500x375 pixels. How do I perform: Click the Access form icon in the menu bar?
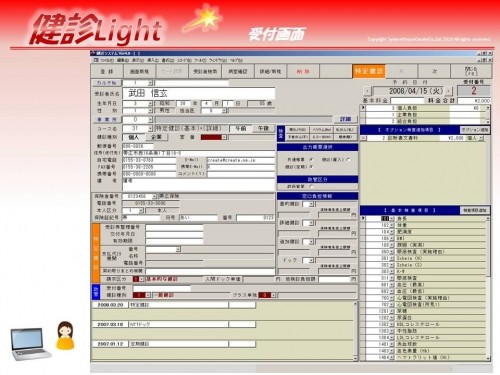tap(96, 60)
